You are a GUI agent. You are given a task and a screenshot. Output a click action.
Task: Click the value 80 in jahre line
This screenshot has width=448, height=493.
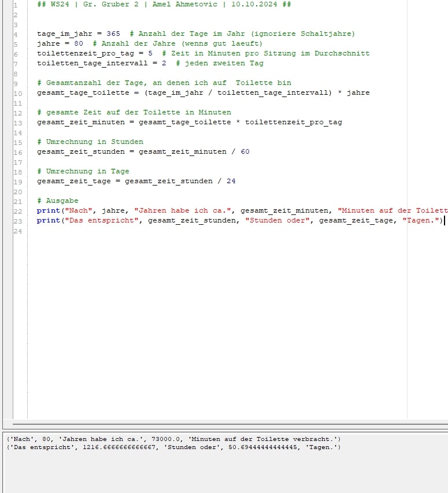pyautogui.click(x=79, y=43)
